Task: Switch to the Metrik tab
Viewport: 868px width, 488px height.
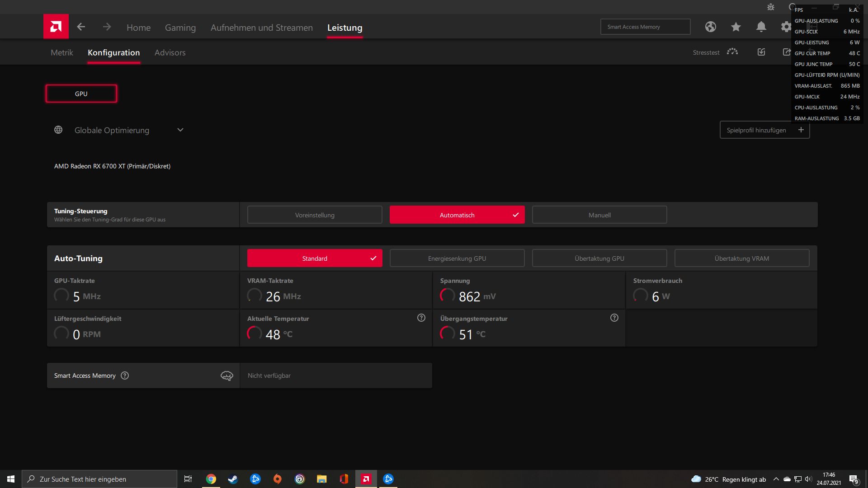Action: coord(62,52)
